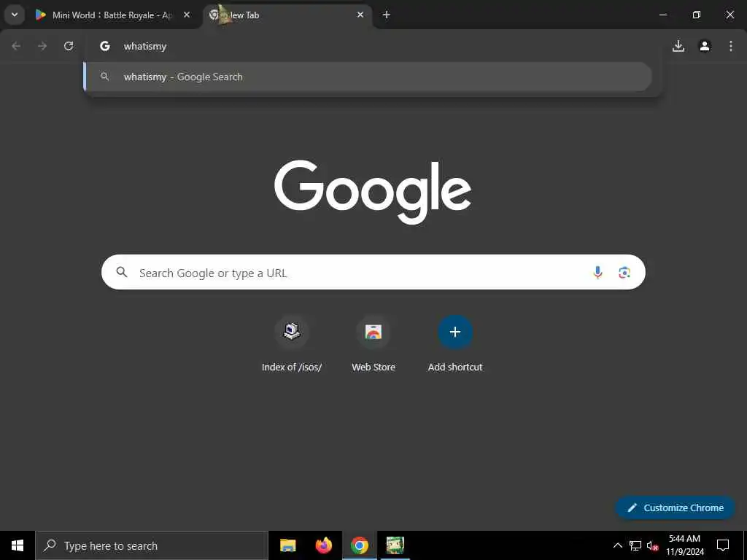Click the muted volume tray icon
Viewport: 747px width, 560px height.
(653, 545)
